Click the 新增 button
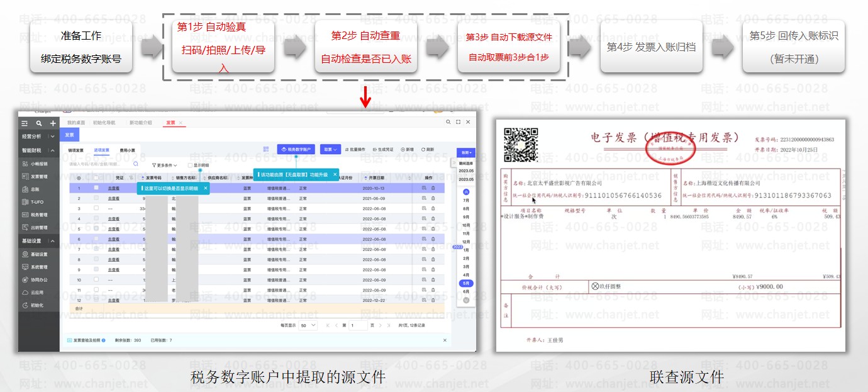The width and height of the screenshot is (868, 392). point(406,150)
